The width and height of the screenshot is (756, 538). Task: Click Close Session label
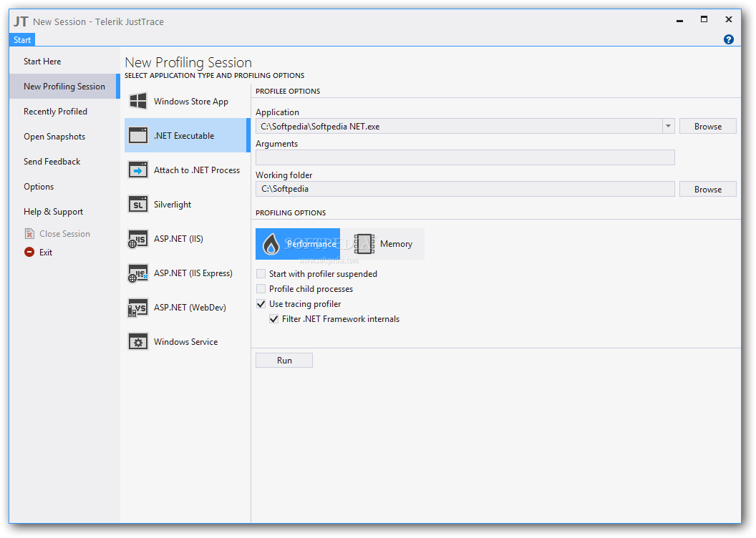click(x=64, y=234)
